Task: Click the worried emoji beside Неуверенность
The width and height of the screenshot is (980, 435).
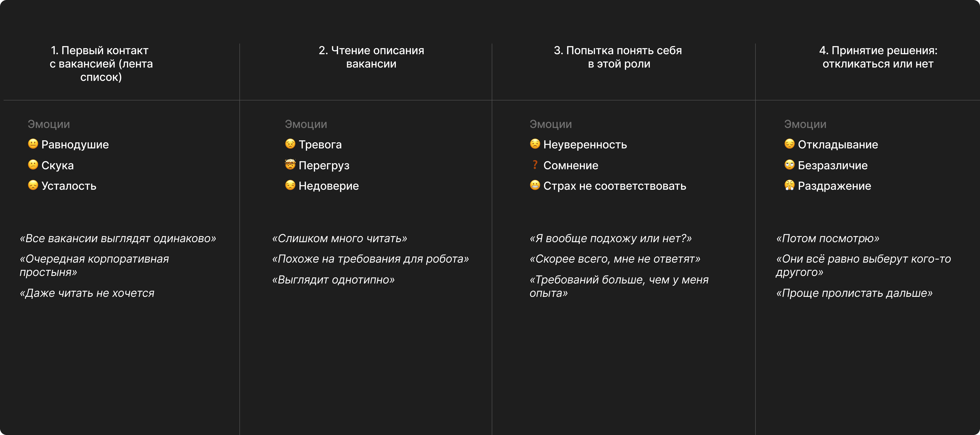Action: coord(535,144)
